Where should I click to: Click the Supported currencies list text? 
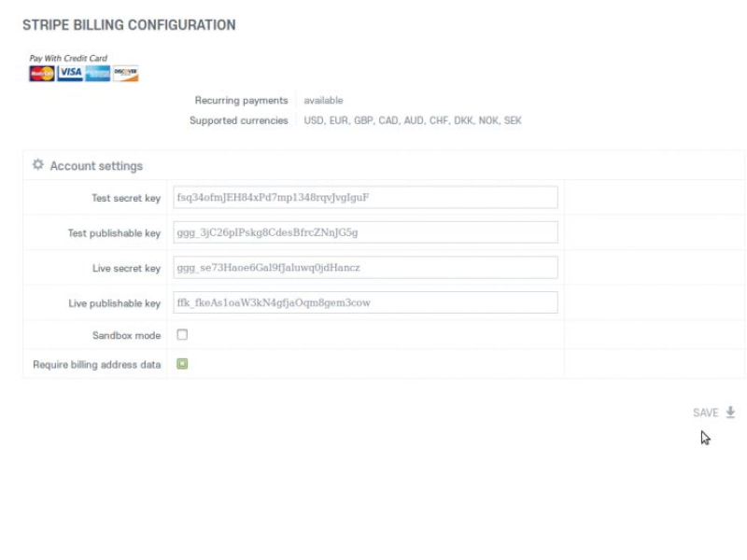(x=413, y=120)
